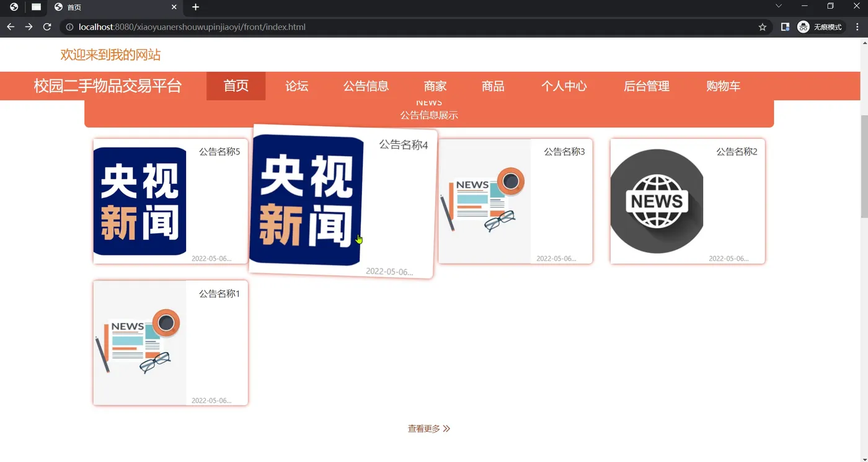Image resolution: width=868 pixels, height=462 pixels.
Task: Click the page vertical scrollbar thumb
Action: (x=864, y=166)
